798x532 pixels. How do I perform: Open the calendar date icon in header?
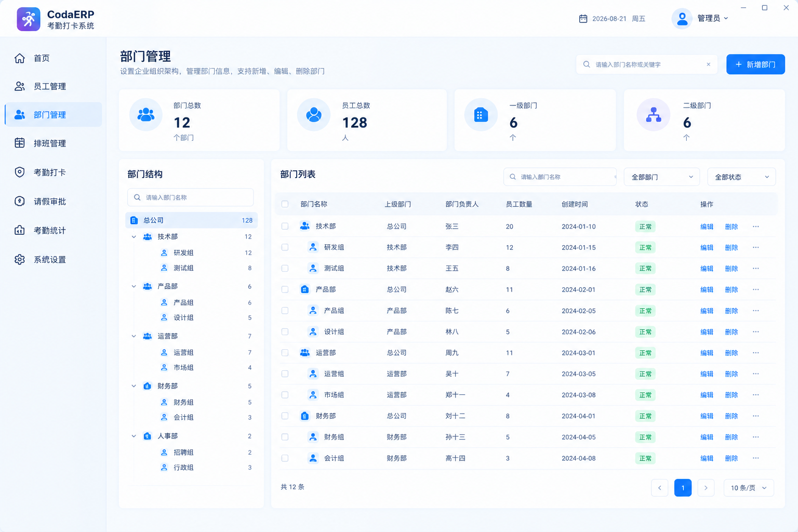click(x=583, y=19)
